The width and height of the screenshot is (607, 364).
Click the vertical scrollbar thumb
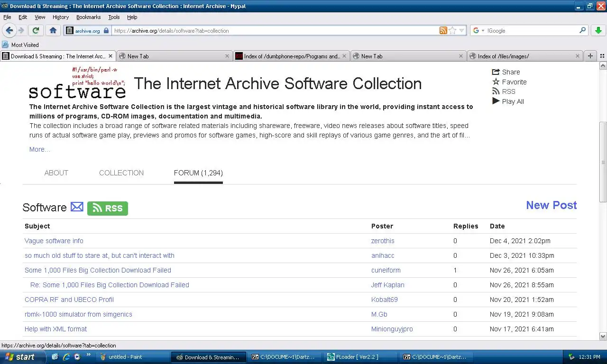pos(603,162)
